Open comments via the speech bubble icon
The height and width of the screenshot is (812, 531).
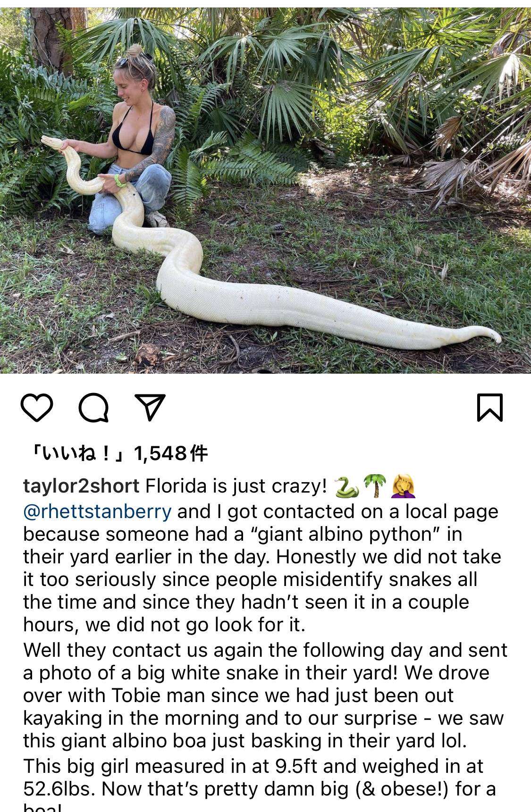coord(94,408)
